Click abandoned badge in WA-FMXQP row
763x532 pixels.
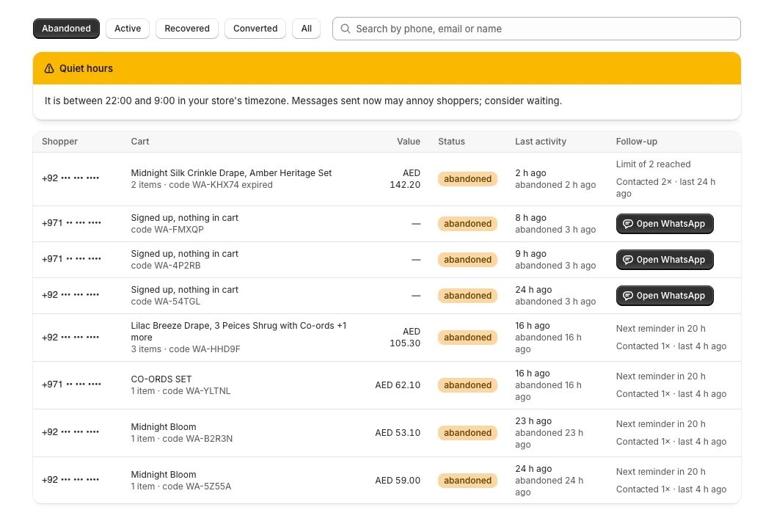coord(467,224)
